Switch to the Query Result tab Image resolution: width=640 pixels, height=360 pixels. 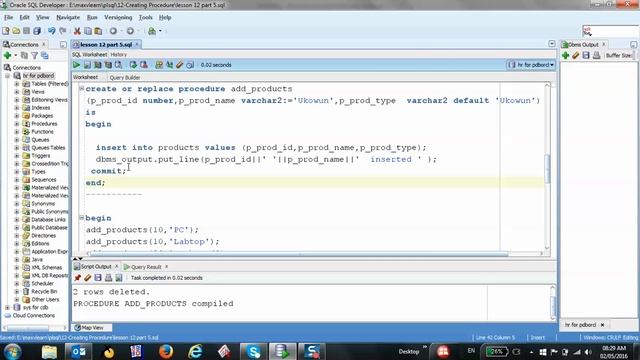[x=146, y=267]
